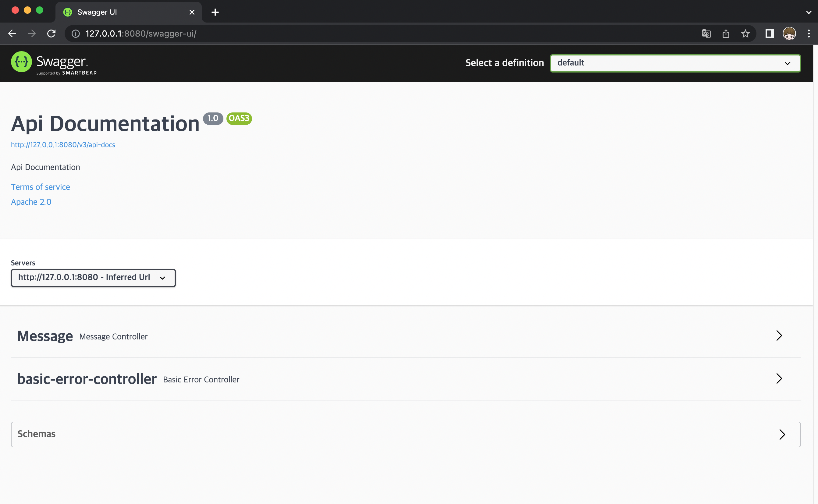The width and height of the screenshot is (818, 504).
Task: Click the Swagger logo icon
Action: 21,62
